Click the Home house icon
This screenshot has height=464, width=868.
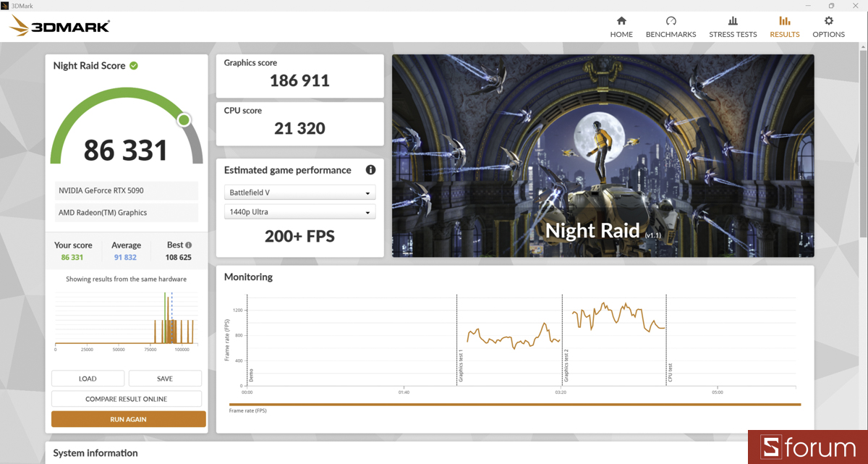tap(621, 21)
